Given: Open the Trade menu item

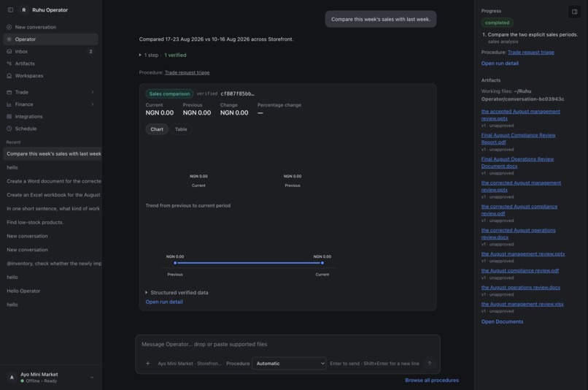Looking at the screenshot, I should point(50,92).
